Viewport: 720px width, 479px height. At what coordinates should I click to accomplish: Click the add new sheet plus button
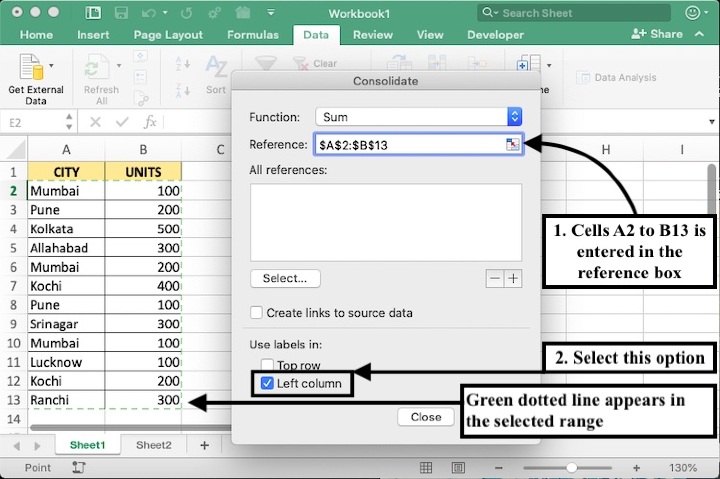205,445
